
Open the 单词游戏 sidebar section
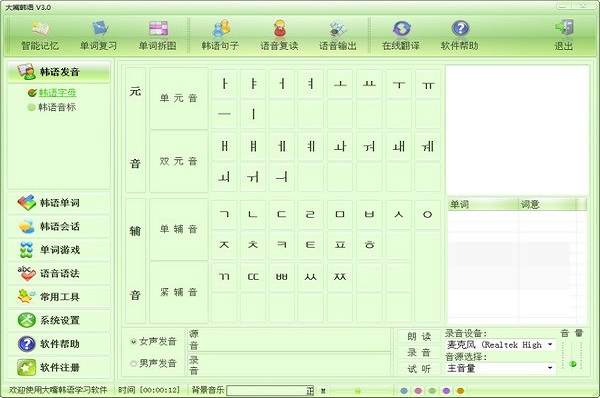tap(59, 250)
